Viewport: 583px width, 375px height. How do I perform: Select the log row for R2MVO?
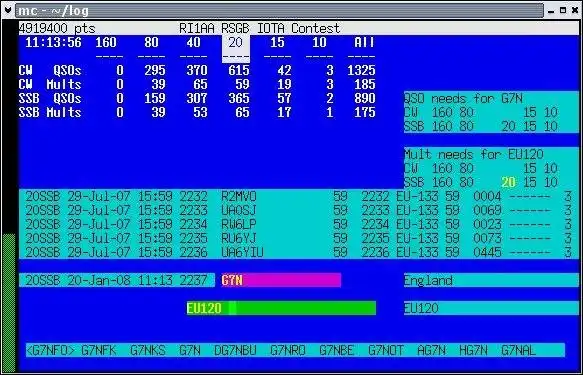[299, 196]
